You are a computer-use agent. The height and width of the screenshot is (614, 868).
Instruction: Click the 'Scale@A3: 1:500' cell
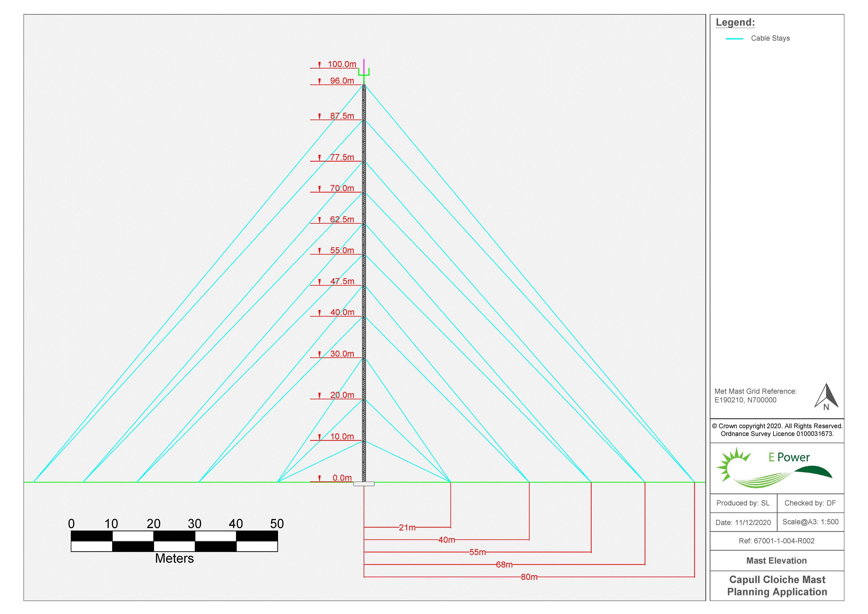point(811,522)
